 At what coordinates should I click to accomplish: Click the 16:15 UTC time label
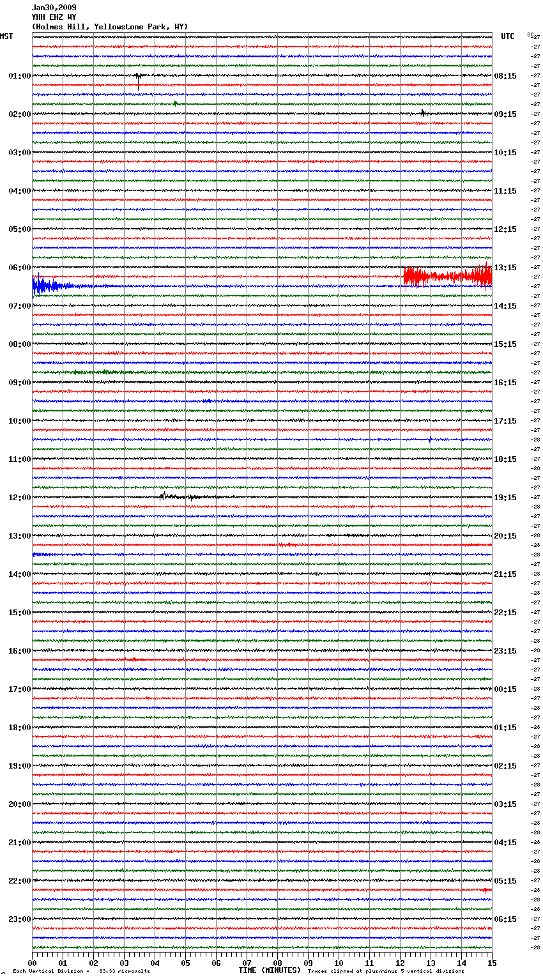(505, 383)
